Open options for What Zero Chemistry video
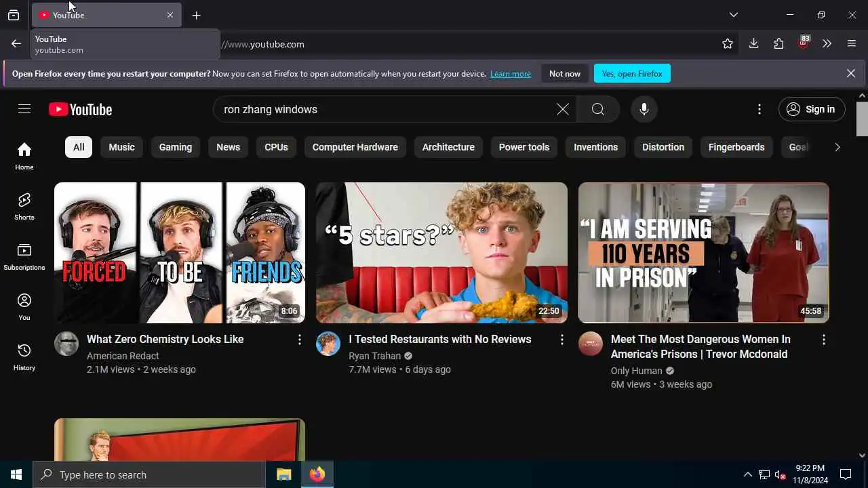Screen dimensions: 868x488 click(300, 340)
